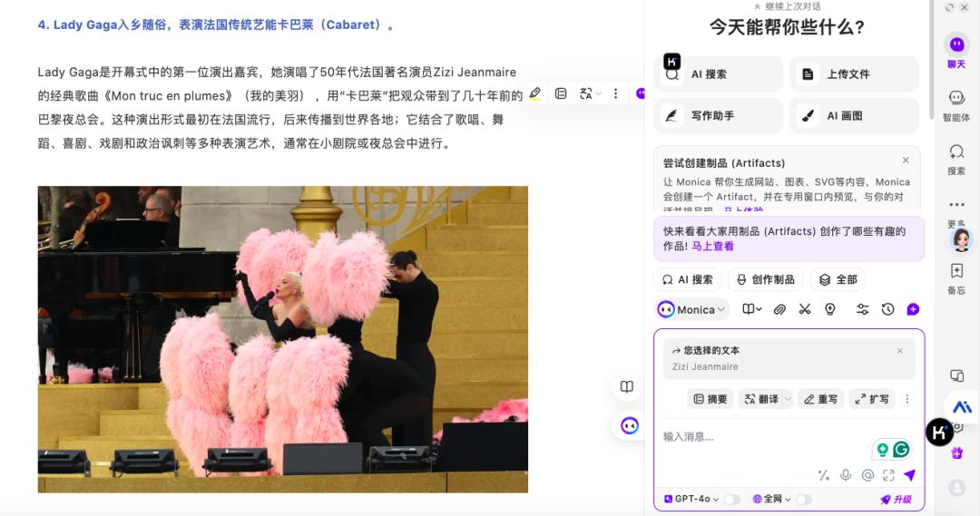The width and height of the screenshot is (980, 516).
Task: Click the blue Ai logo icon
Action: click(x=962, y=407)
